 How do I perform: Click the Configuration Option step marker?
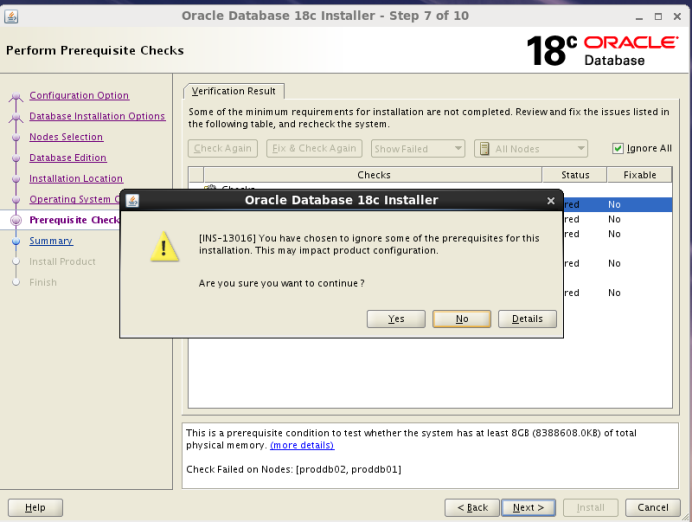pos(16,96)
